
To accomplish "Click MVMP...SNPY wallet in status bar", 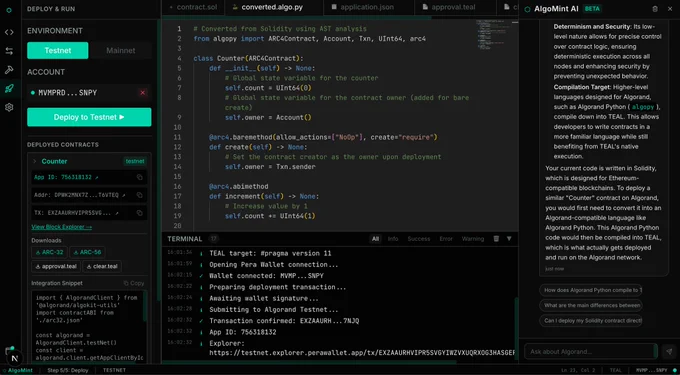I will pos(652,370).
